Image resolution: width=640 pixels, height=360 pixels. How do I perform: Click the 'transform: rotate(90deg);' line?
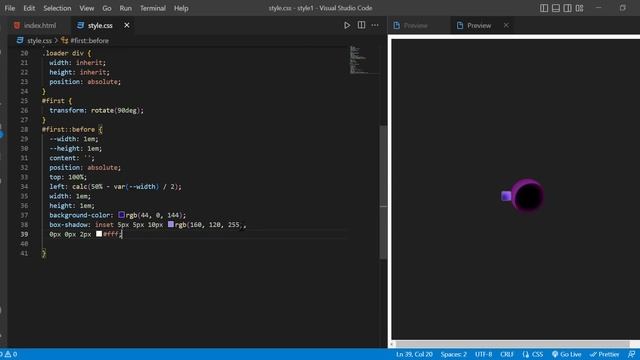coord(96,110)
